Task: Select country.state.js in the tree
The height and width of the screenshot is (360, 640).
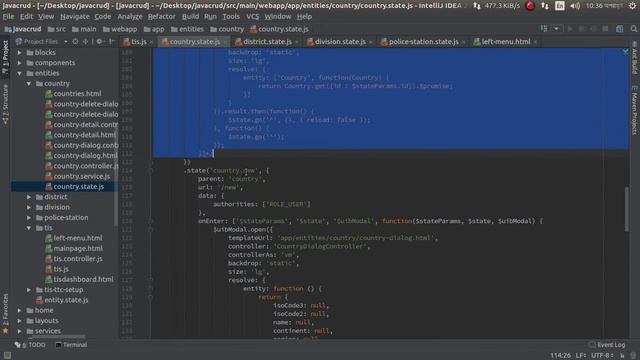Action: (x=75, y=187)
